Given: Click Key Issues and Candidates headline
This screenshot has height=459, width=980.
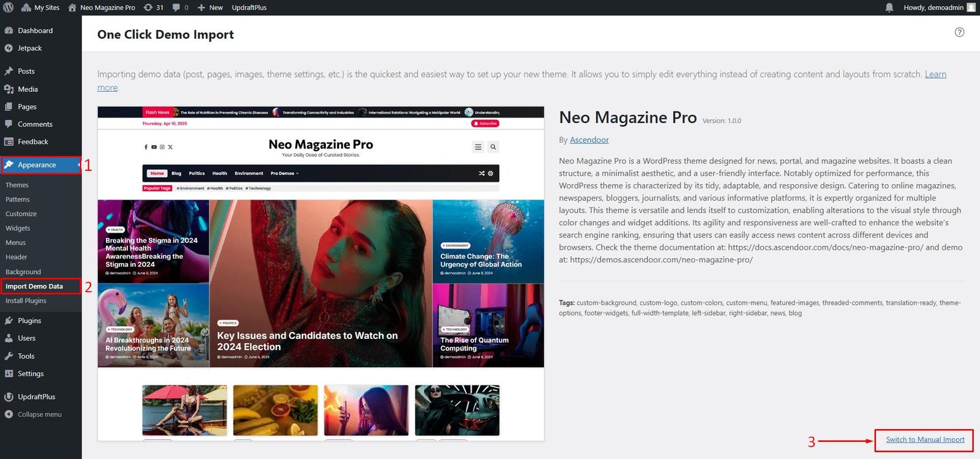Looking at the screenshot, I should tap(307, 341).
